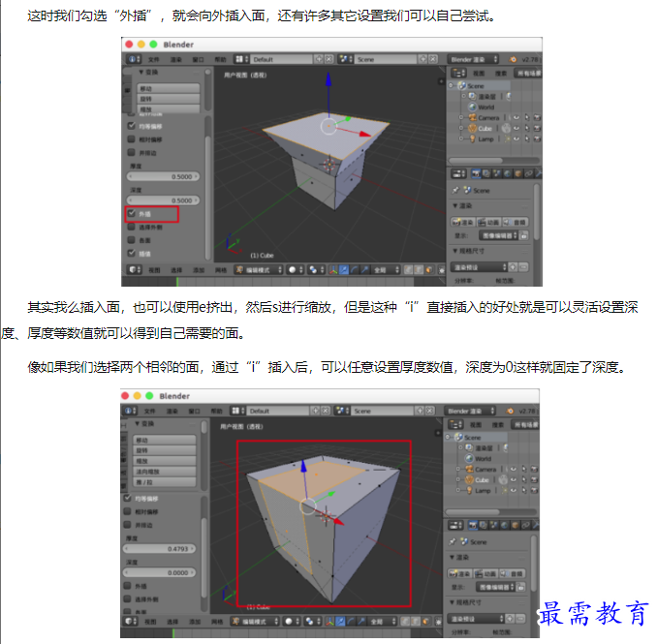The height and width of the screenshot is (644, 657).
Task: Select scale manipulator icon in upper viewport header
Action: 364,269
